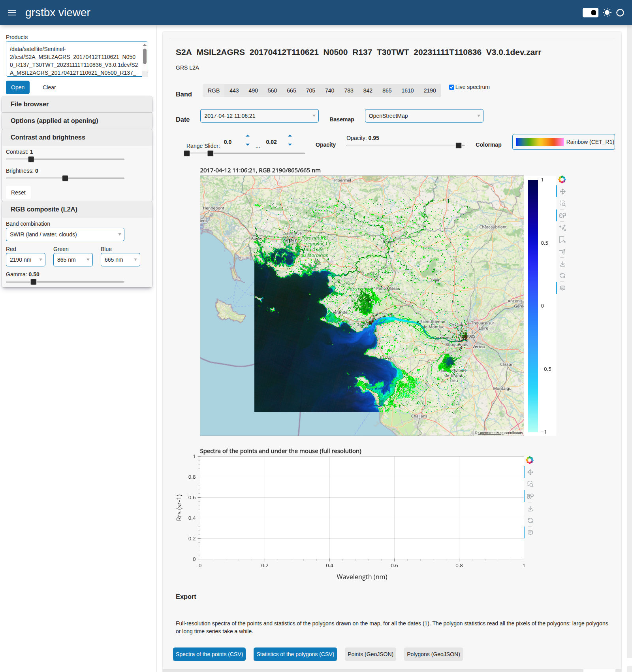
Task: Save the map image with download icon
Action: tap(562, 264)
